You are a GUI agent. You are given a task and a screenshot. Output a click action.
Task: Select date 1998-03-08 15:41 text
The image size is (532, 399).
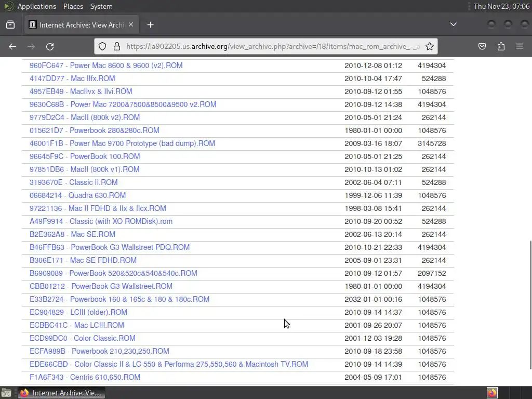pos(373,208)
